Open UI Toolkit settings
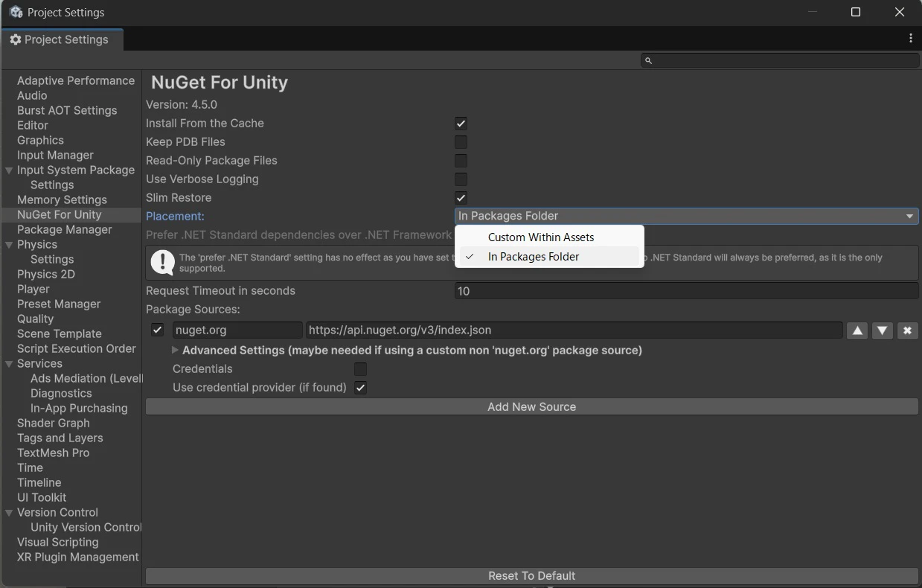 (42, 497)
